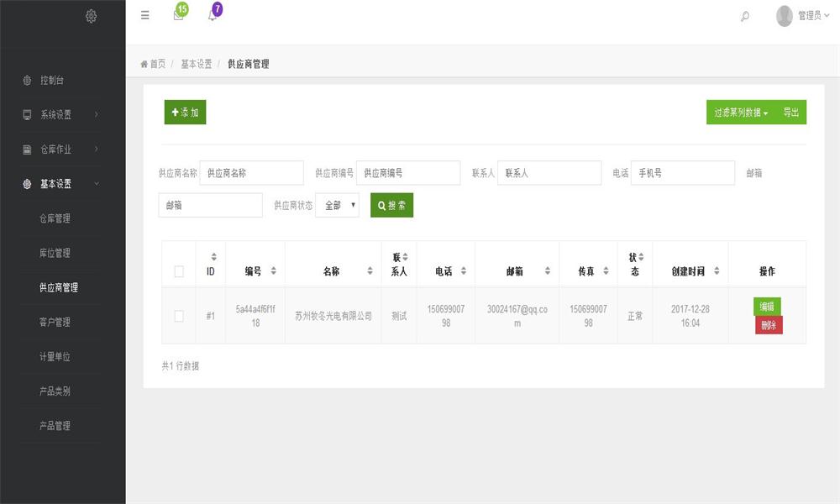Go to 控制台 dashboard menu item
The height and width of the screenshot is (504, 840).
pyautogui.click(x=52, y=81)
